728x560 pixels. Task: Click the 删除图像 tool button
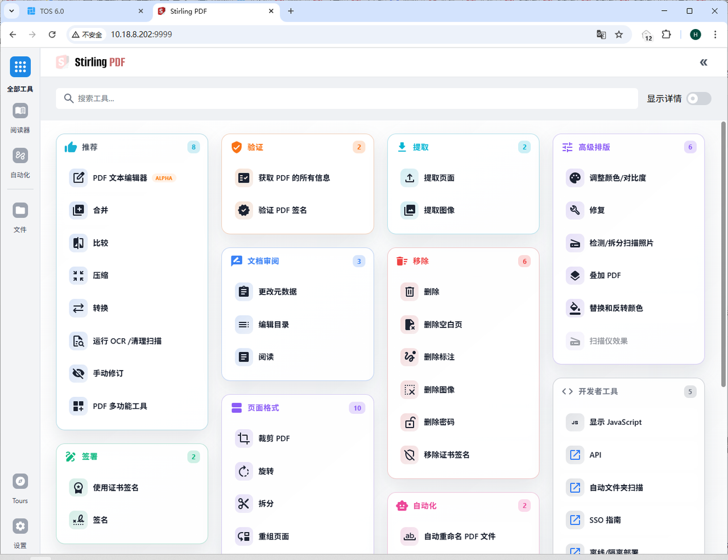coord(463,390)
